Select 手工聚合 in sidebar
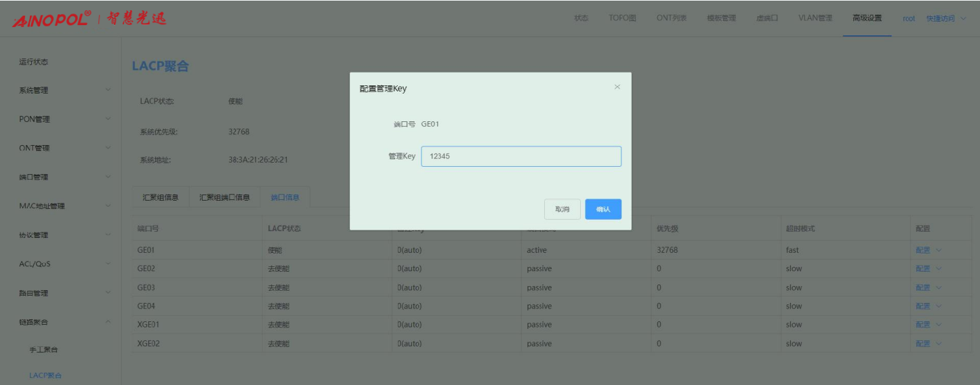Screen dimensions: 980x385 point(43,350)
